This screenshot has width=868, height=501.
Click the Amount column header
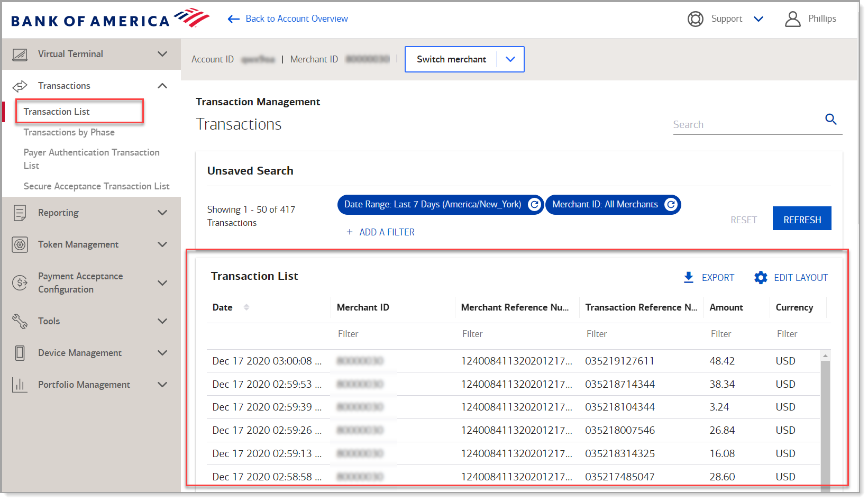pyautogui.click(x=726, y=307)
